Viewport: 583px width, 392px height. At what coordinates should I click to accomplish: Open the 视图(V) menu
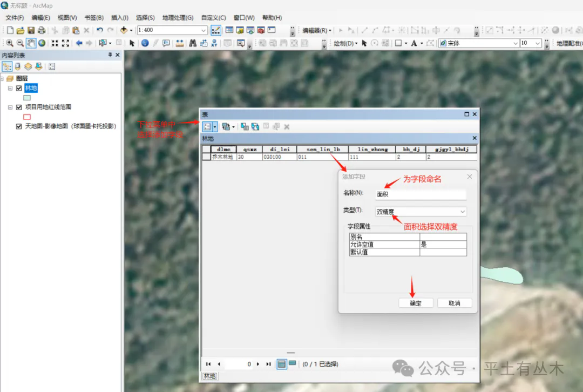tap(67, 18)
